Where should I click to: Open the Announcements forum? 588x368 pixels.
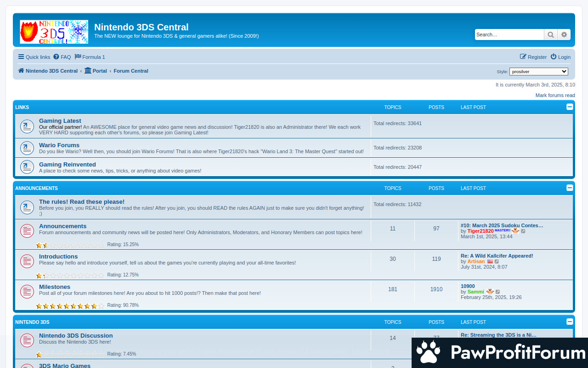pos(62,226)
